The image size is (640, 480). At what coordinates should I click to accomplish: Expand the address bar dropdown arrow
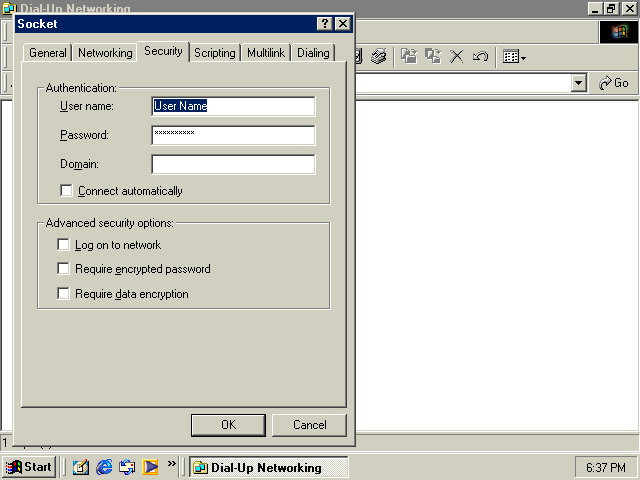click(x=578, y=83)
